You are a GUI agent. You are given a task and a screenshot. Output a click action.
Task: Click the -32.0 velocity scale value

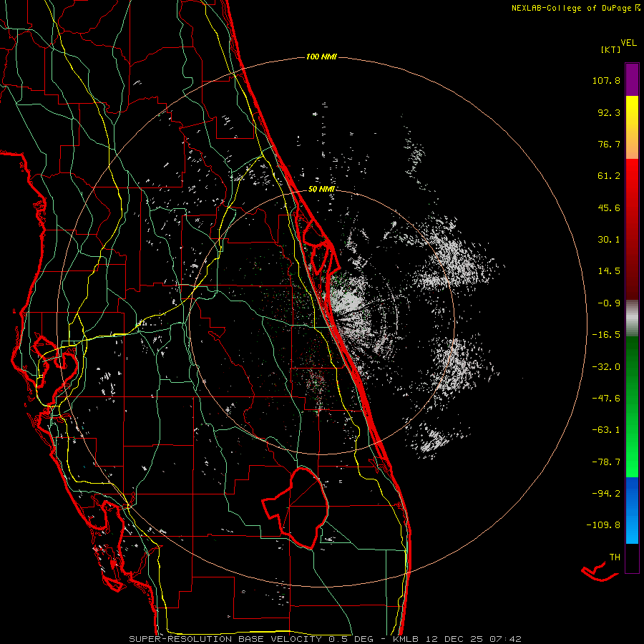[606, 367]
